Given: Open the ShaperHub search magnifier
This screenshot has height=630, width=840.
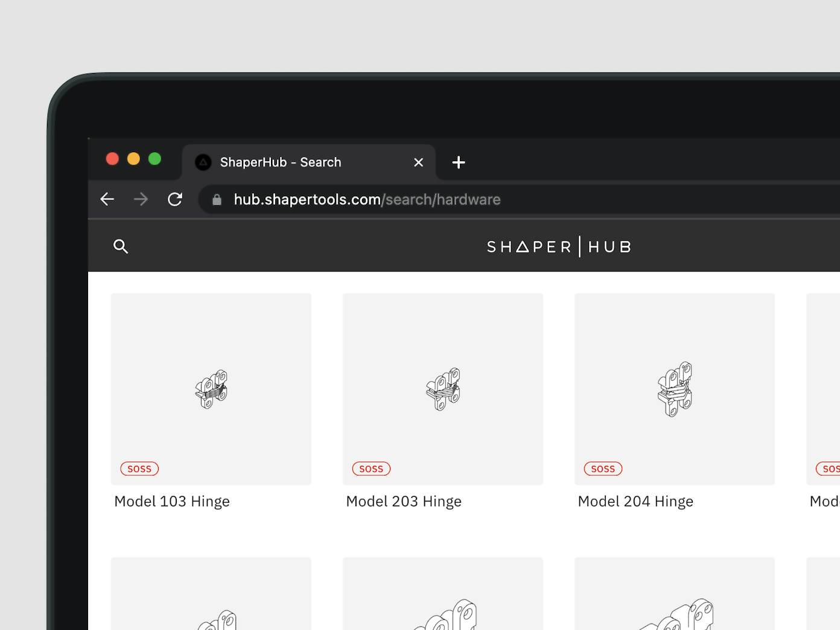Looking at the screenshot, I should (121, 246).
